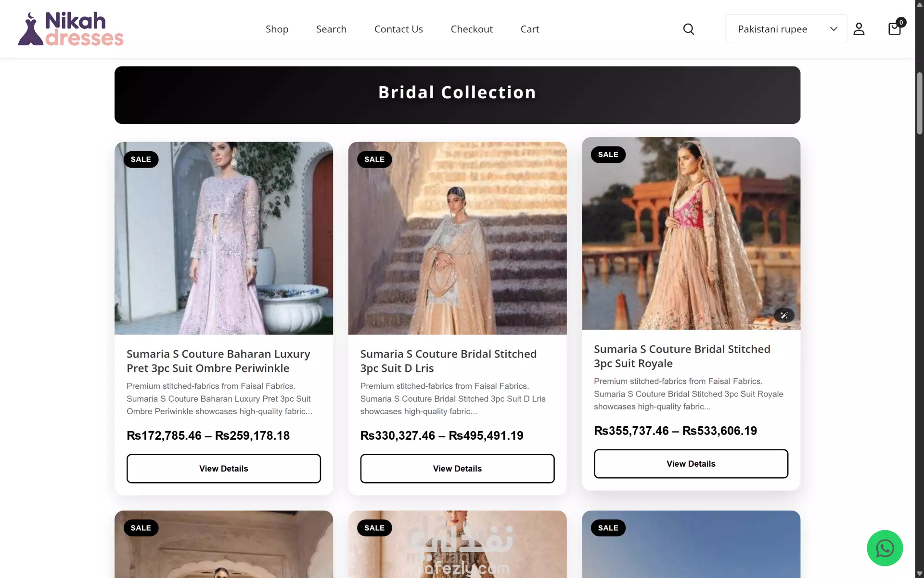Open Contact Us page

click(x=398, y=29)
